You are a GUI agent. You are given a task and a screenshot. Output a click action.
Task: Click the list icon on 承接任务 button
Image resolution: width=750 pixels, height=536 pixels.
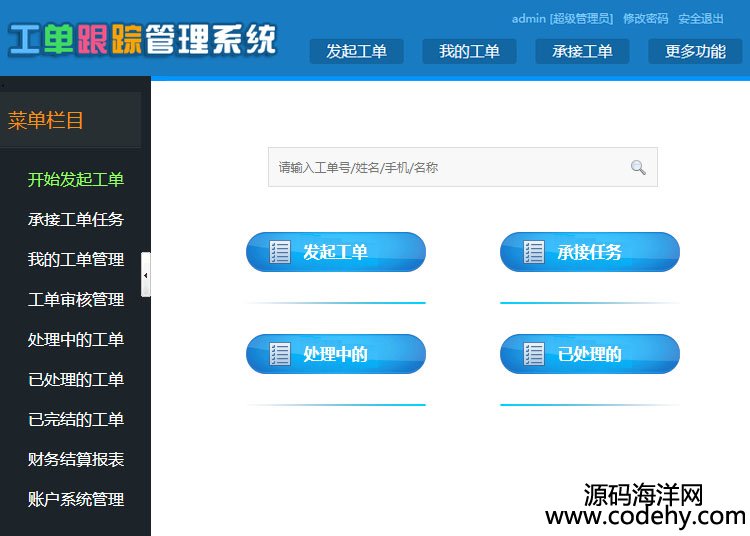coord(534,252)
